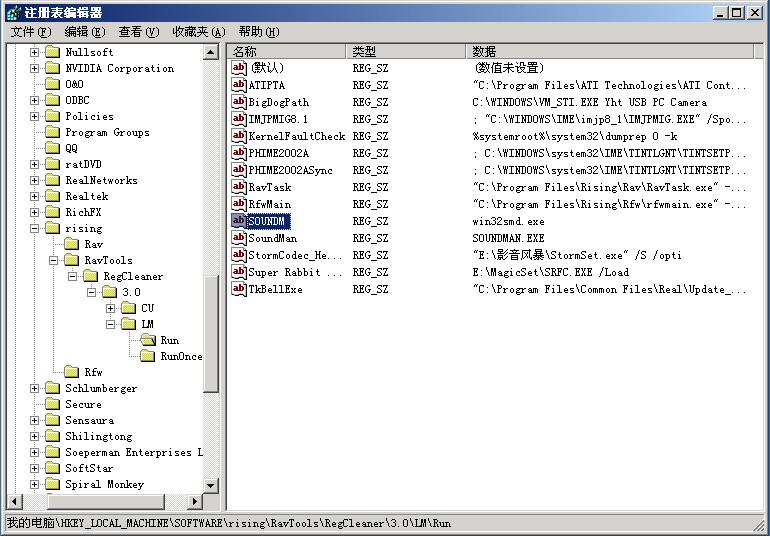Select the RichFX tree key
The height and width of the screenshot is (536, 770).
(x=83, y=212)
